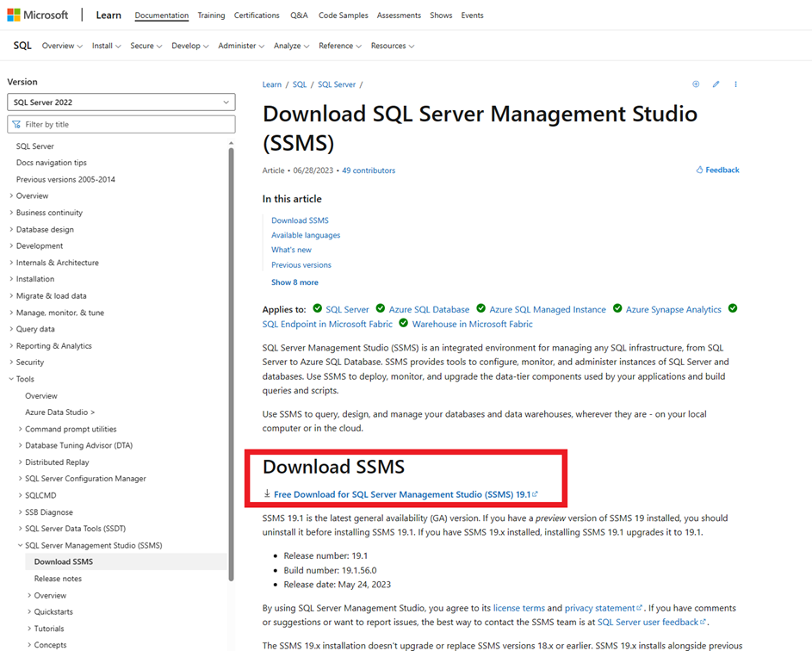The height and width of the screenshot is (651, 812).
Task: Open the Administer dropdown menu
Action: point(241,46)
